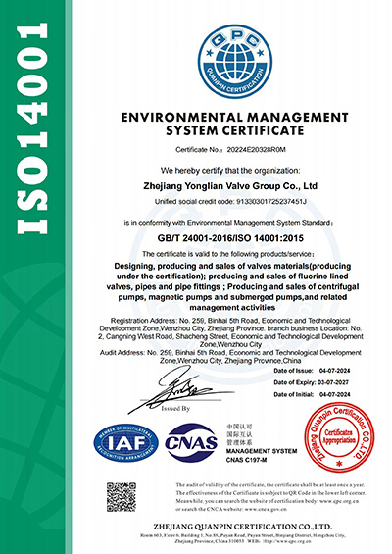Click the 'Issued By' label
This screenshot has height=554, width=392.
tap(175, 409)
